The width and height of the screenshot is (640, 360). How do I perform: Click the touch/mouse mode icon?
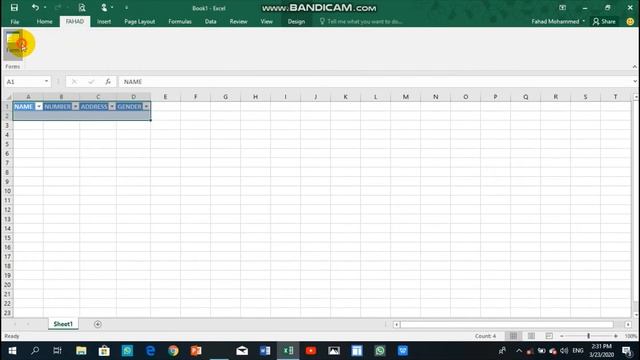pos(104,8)
